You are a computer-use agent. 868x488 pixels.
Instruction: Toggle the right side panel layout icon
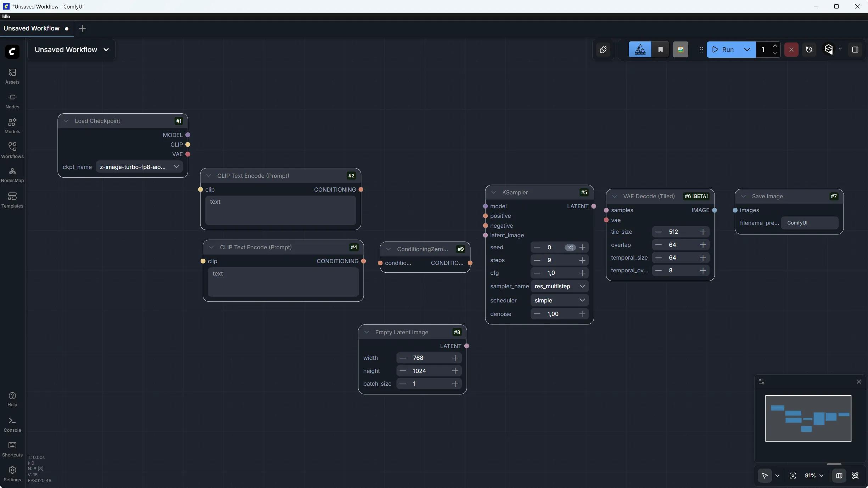[855, 50]
